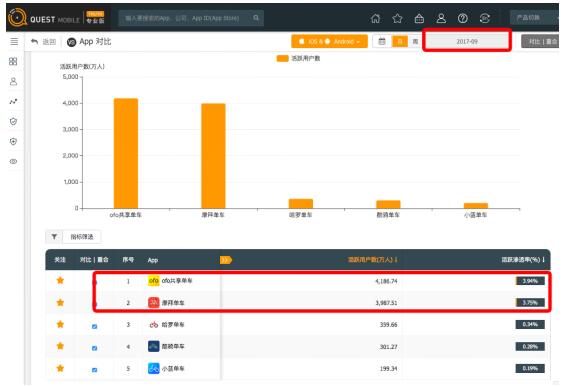This screenshot has height=386, width=580.
Task: Click the 3.94% penetration bar
Action: tap(530, 281)
